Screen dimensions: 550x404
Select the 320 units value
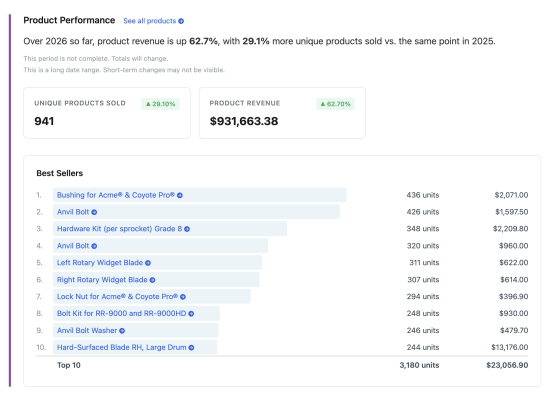click(x=423, y=246)
